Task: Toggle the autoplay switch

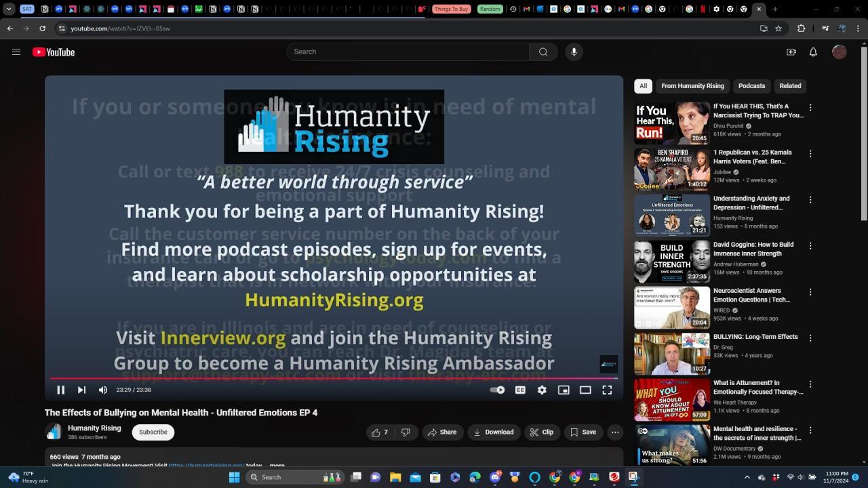Action: tap(498, 390)
